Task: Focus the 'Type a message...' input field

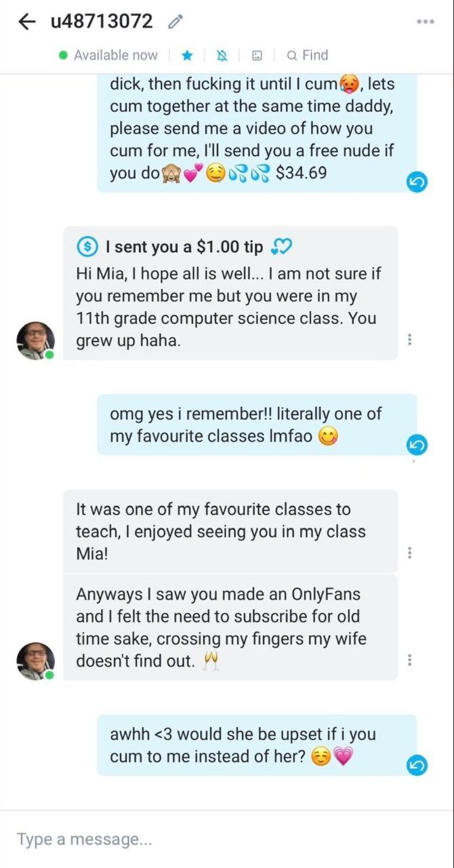Action: 227,840
